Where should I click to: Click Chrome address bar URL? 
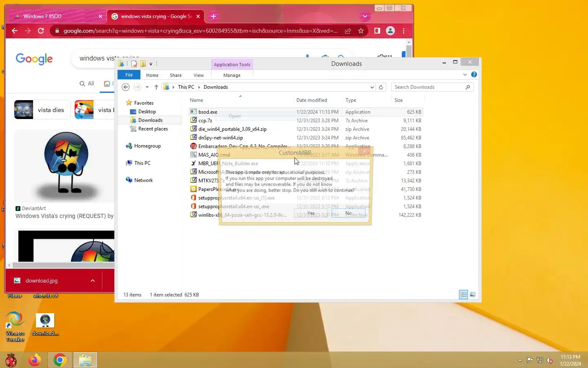pos(200,31)
